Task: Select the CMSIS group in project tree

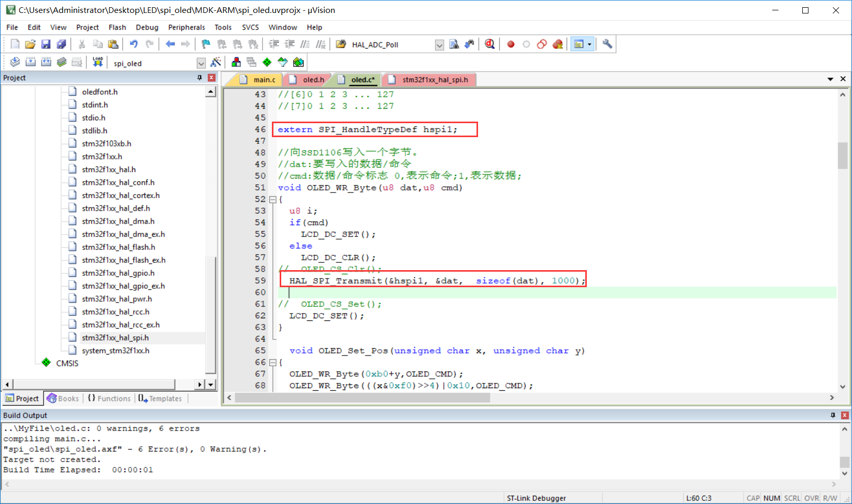Action: [x=67, y=363]
